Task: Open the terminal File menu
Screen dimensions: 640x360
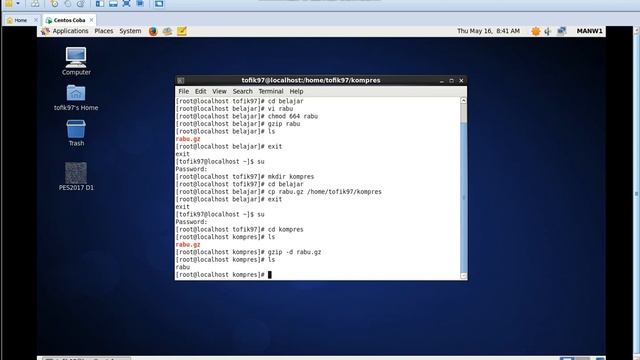Action: click(x=184, y=91)
